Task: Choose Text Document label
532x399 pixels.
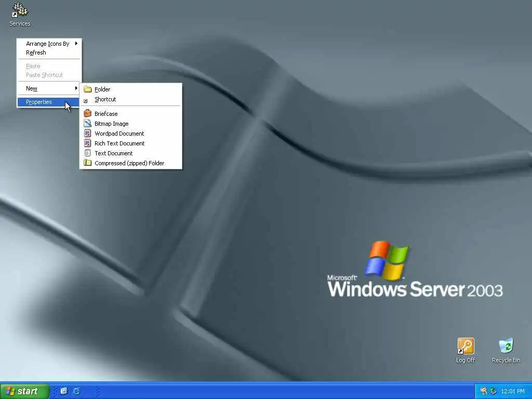Action: click(113, 153)
